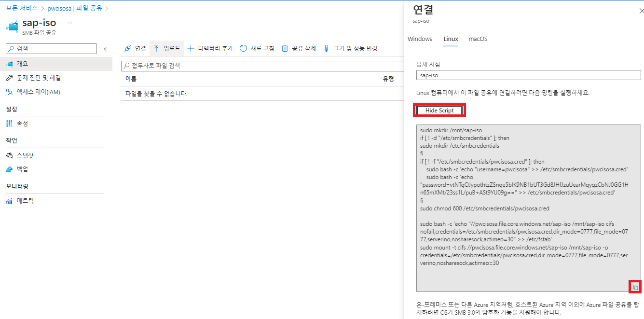This screenshot has height=319, width=644.
Task: Switch to the Windows tab
Action: (x=420, y=39)
